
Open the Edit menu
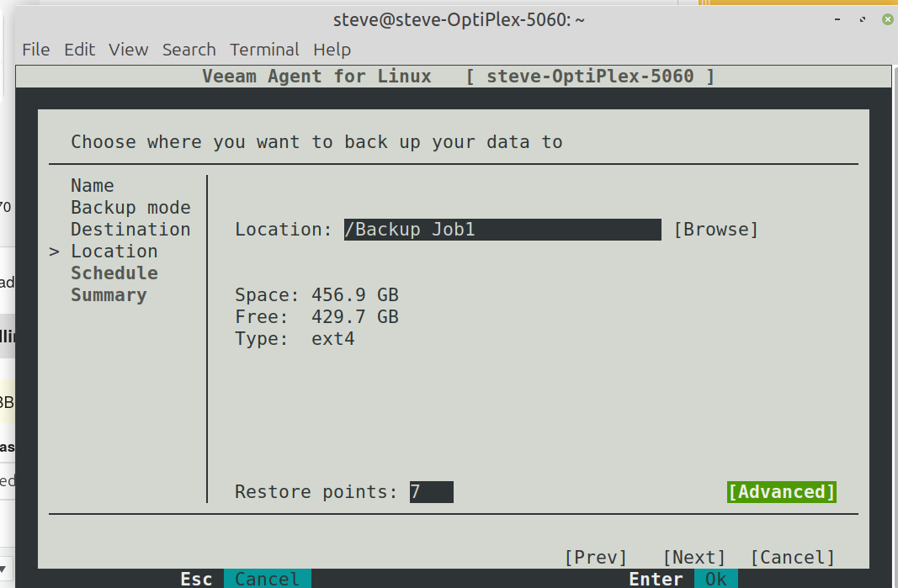coord(80,50)
